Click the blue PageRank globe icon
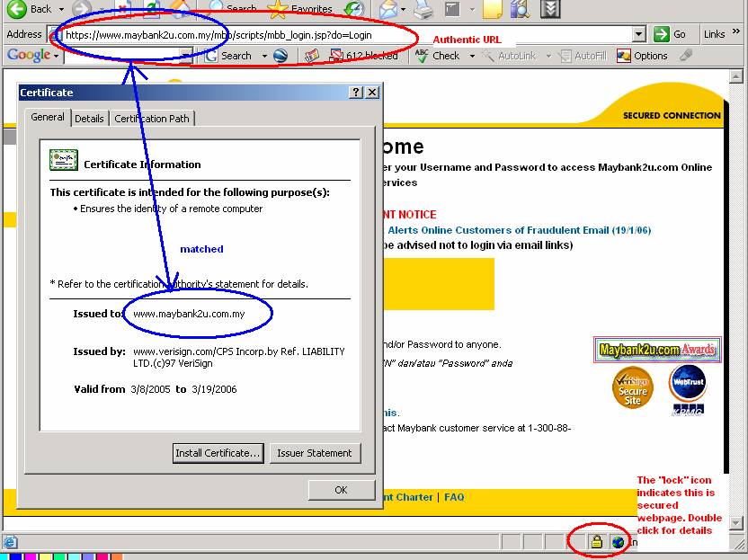The width and height of the screenshot is (748, 560). (281, 56)
